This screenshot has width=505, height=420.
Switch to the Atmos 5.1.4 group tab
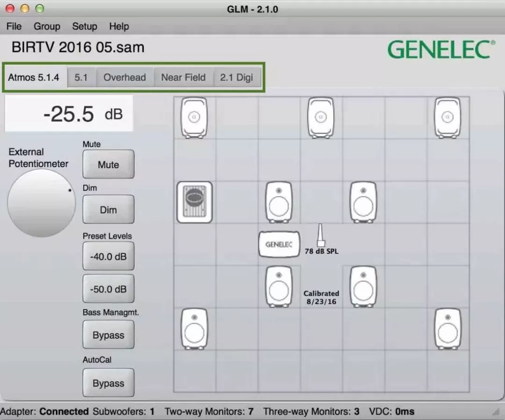pos(34,77)
